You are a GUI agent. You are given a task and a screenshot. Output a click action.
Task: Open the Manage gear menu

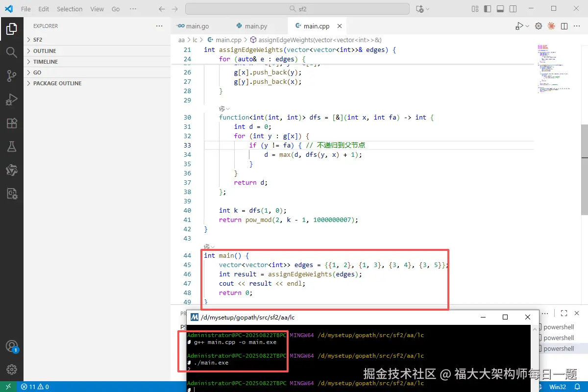[x=12, y=369]
